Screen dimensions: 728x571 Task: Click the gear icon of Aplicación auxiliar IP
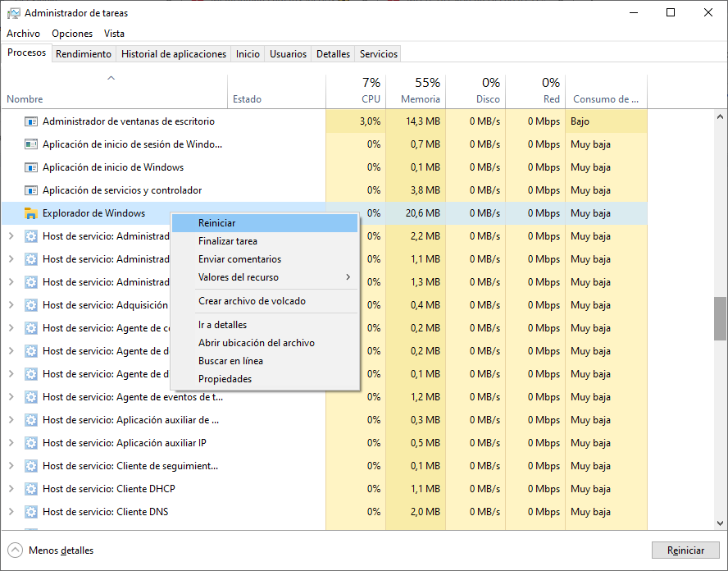[x=30, y=443]
